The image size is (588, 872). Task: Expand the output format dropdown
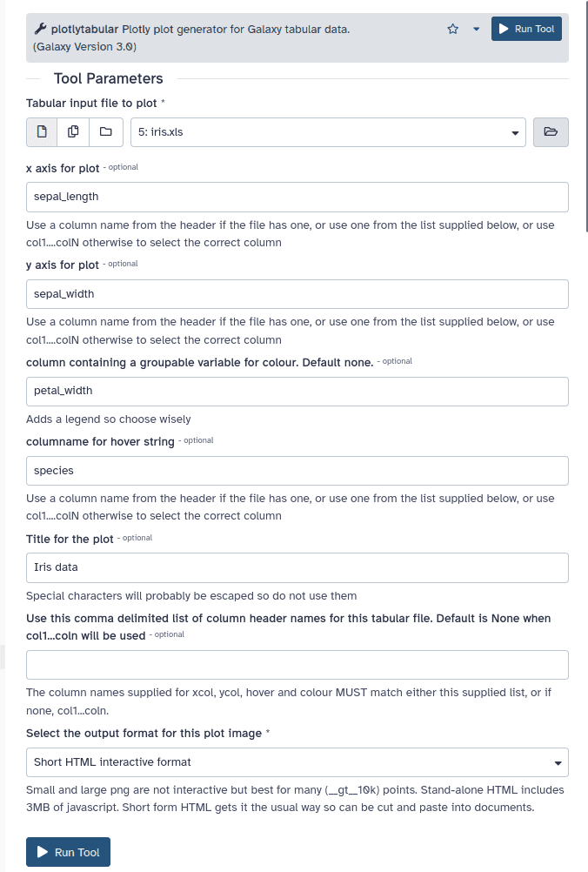click(297, 762)
